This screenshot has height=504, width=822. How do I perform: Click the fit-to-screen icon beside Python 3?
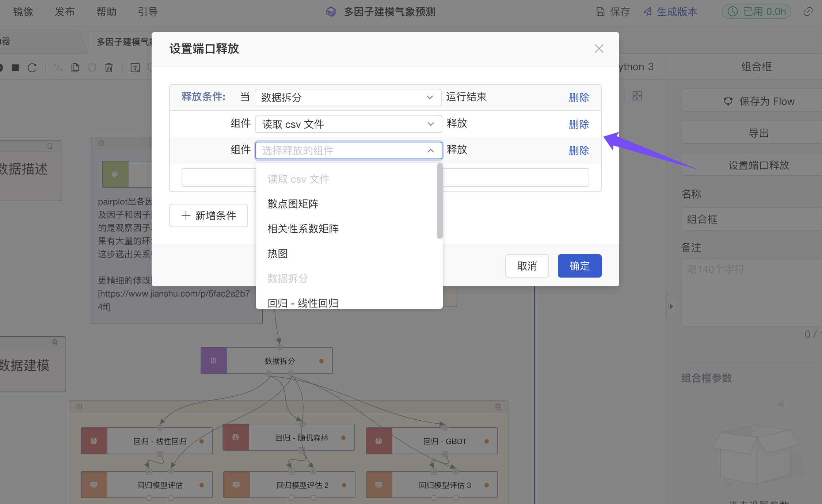[x=637, y=96]
